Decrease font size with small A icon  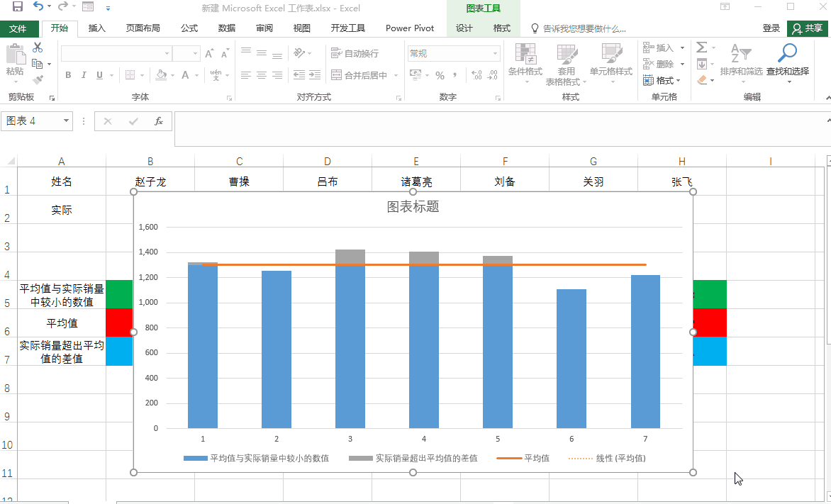[225, 54]
